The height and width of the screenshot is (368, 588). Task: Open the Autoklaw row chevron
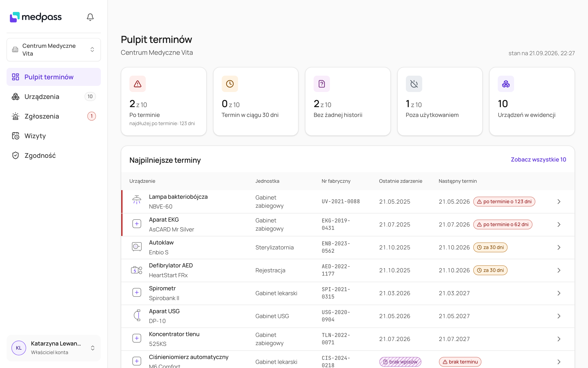(x=559, y=247)
